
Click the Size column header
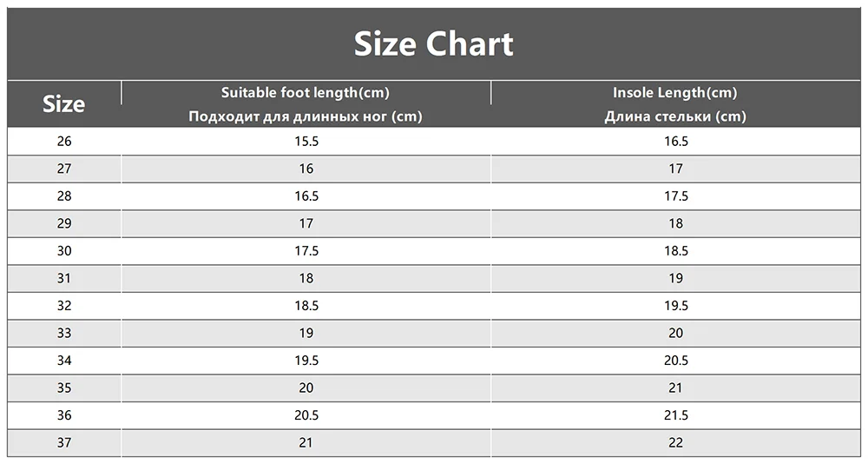tap(64, 104)
